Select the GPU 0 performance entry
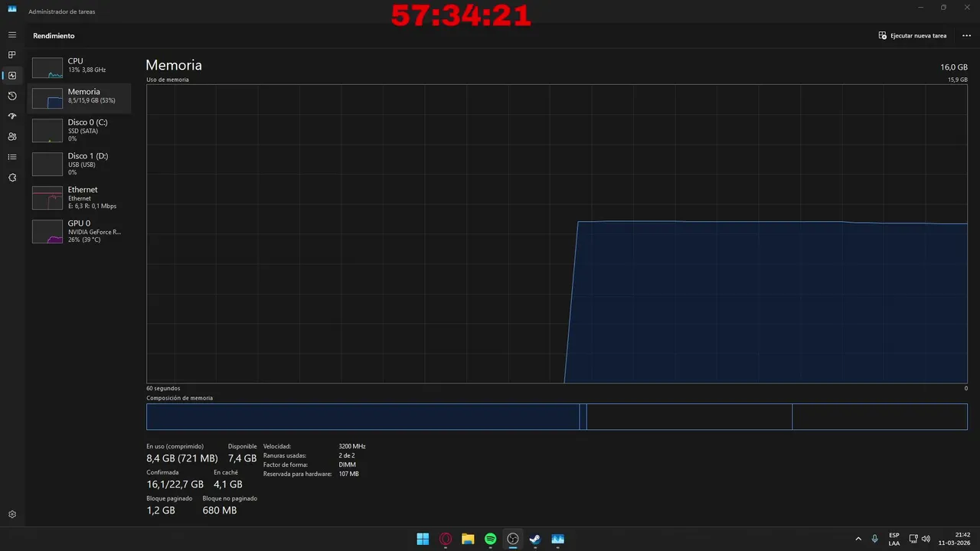This screenshot has width=980, height=551. [80, 231]
